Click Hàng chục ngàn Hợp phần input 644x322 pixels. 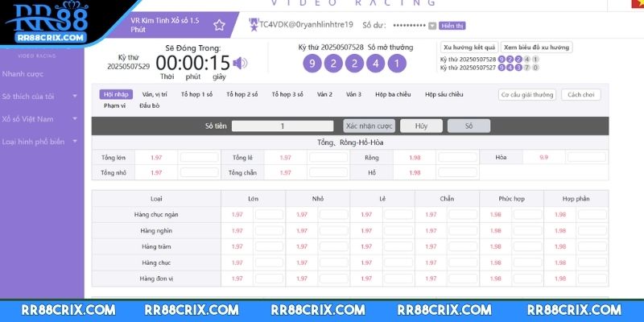[x=592, y=214]
